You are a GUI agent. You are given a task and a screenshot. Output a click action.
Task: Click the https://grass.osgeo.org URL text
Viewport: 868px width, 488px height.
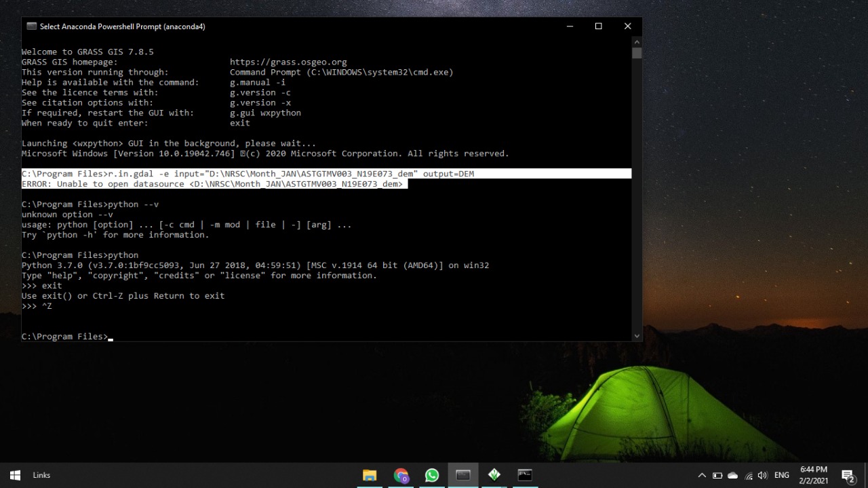pos(288,62)
